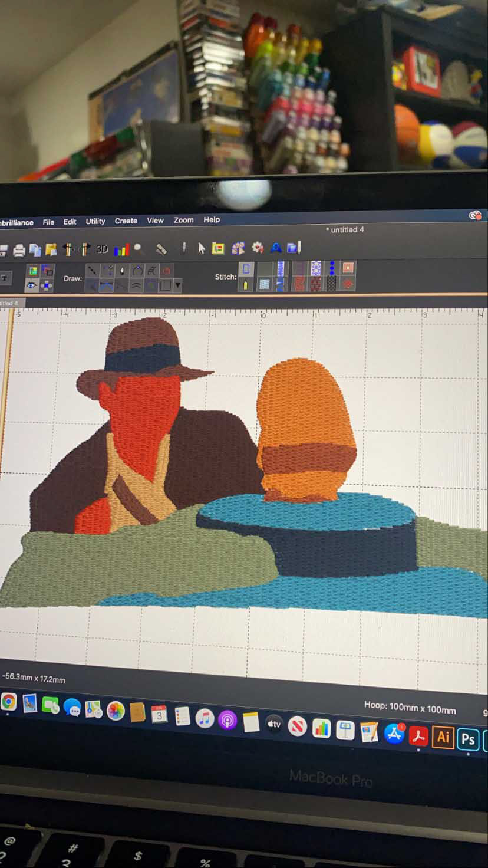Open Google Chrome from the dock
The image size is (488, 868).
click(x=8, y=701)
